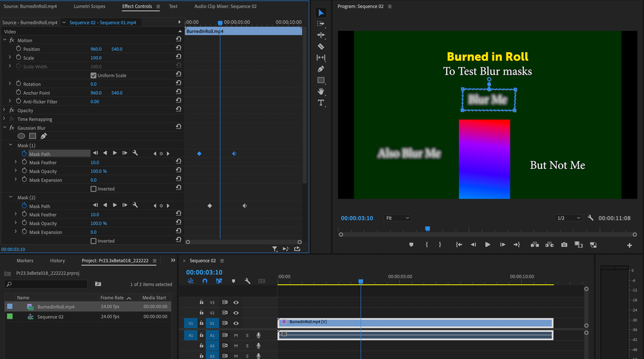Select the Ripple Edit tool
644x359 pixels.
click(x=321, y=35)
